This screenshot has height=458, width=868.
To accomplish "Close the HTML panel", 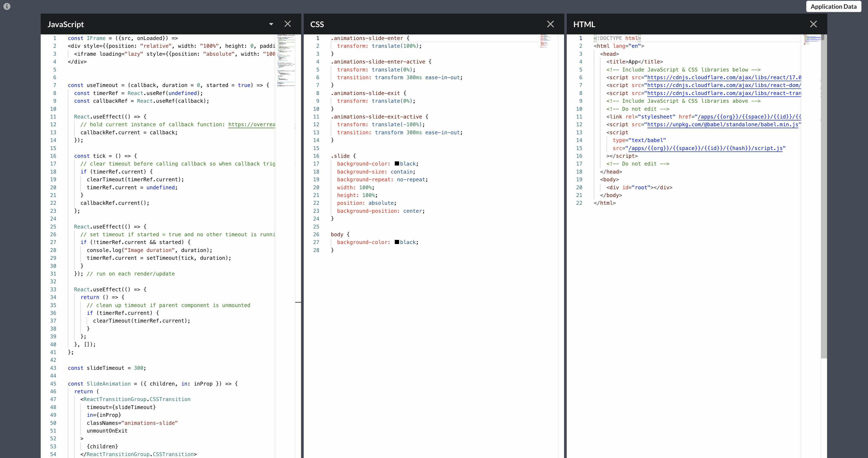I will [814, 24].
